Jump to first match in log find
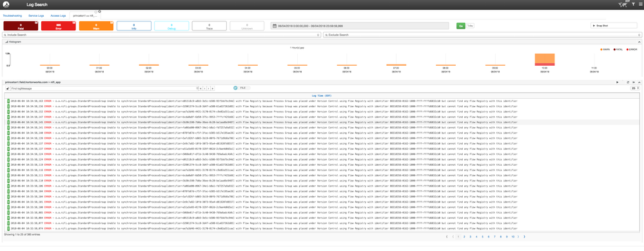644x251 pixels. (200, 88)
